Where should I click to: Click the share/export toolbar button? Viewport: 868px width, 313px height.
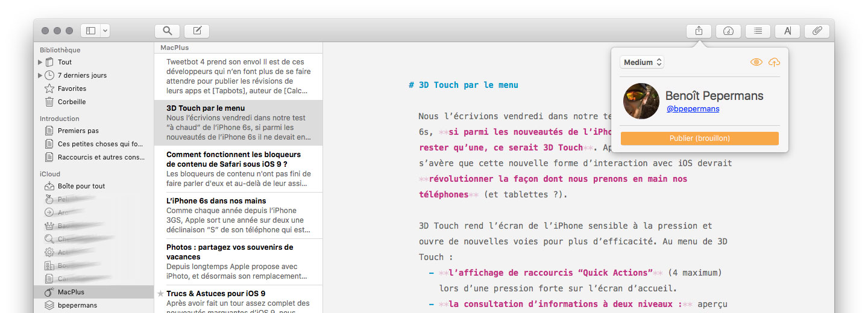click(699, 31)
